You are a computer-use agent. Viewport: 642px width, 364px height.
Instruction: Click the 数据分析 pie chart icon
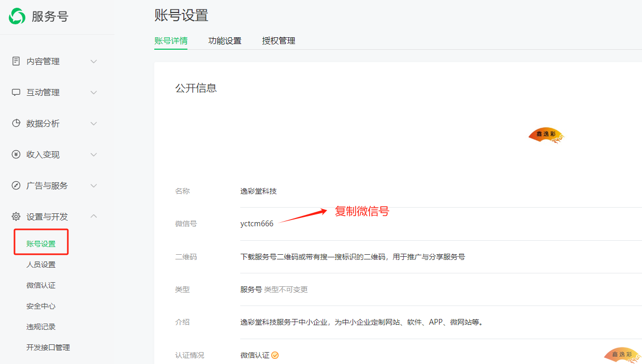tap(16, 123)
